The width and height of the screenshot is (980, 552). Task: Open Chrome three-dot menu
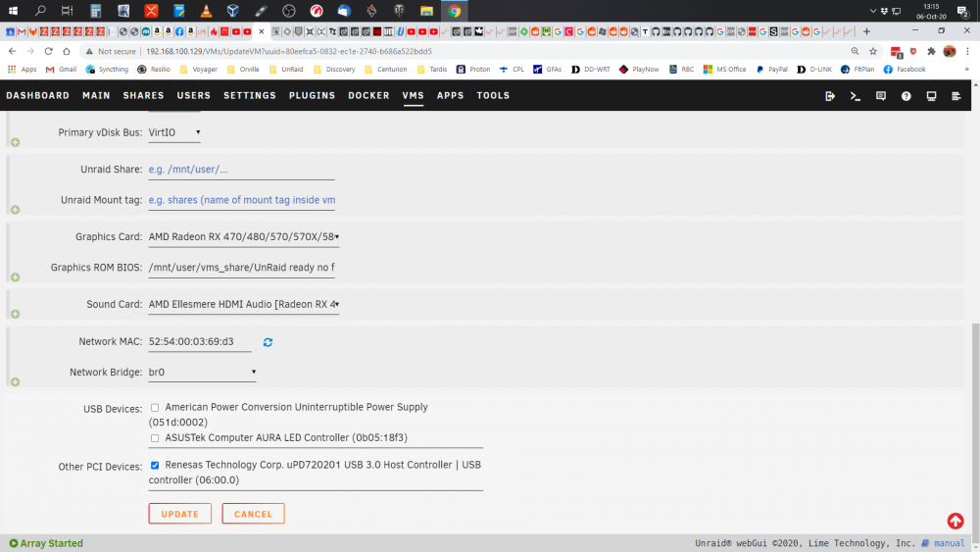(967, 51)
